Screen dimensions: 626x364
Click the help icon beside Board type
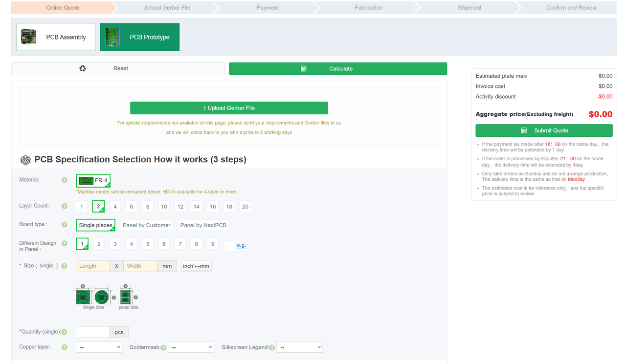pos(64,225)
